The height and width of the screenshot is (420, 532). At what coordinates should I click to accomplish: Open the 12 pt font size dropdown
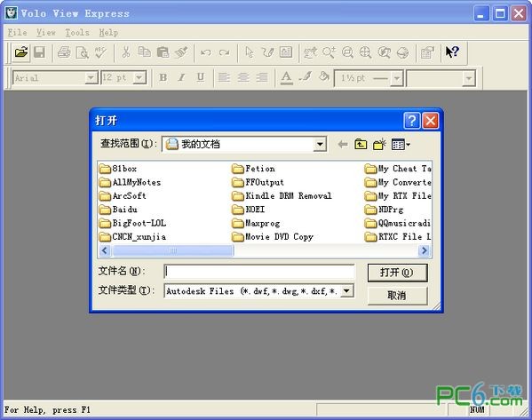click(x=139, y=78)
